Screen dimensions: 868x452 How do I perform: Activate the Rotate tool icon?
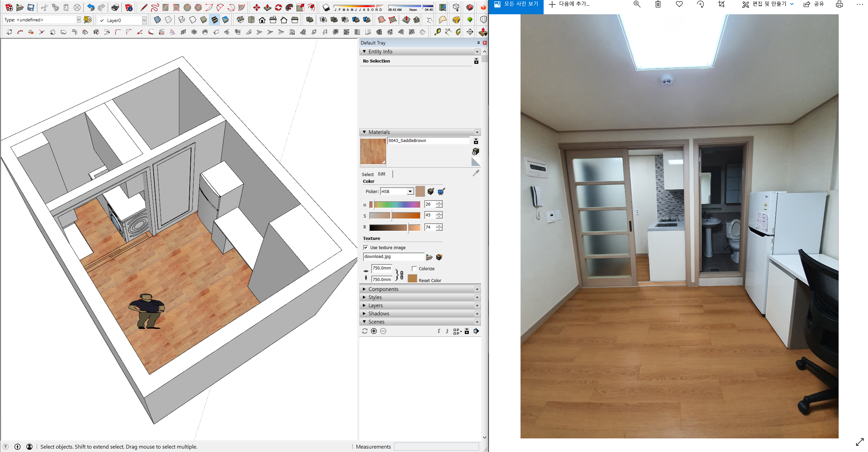[x=278, y=7]
